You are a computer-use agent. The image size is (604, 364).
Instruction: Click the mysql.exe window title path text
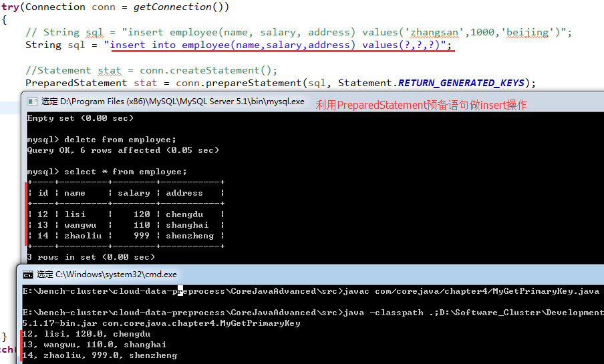point(172,102)
